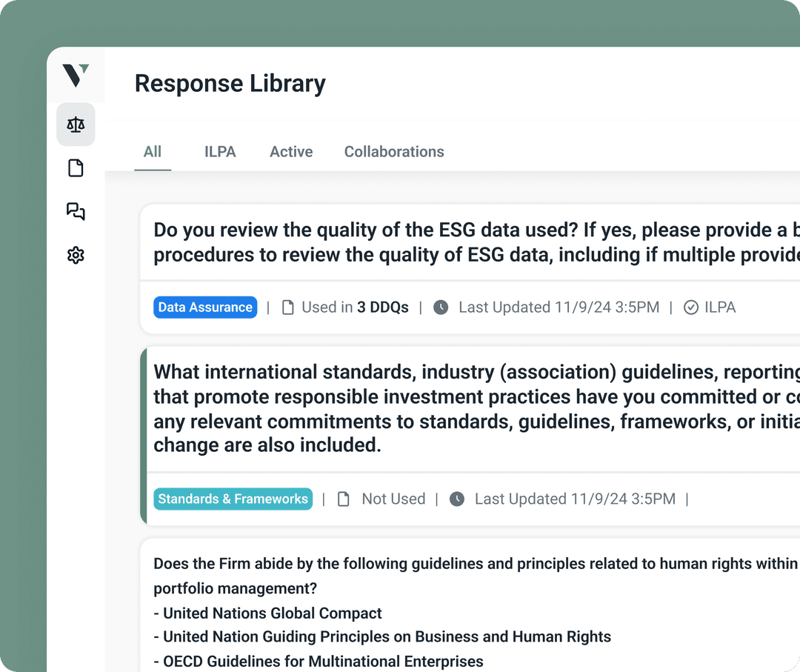The image size is (800, 672).
Task: Open the chat bubbles sidebar icon
Action: tap(76, 212)
